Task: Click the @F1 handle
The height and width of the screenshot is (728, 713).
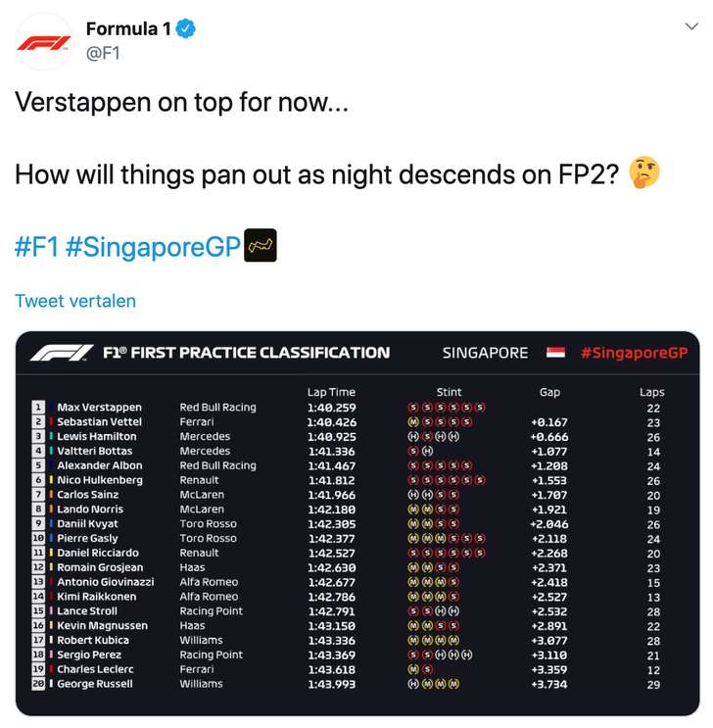Action: [x=103, y=55]
